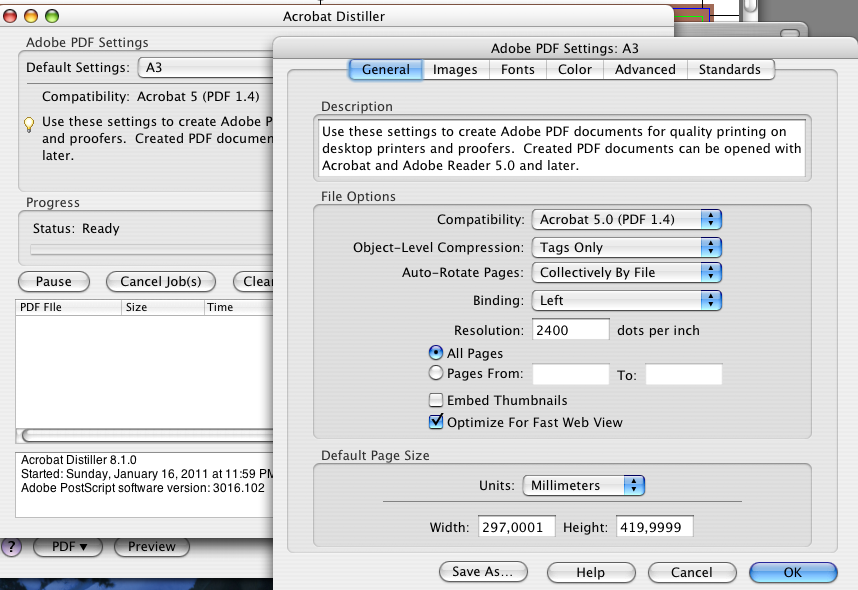
Task: Click the horizontal scrollbar under the job list
Action: (144, 436)
